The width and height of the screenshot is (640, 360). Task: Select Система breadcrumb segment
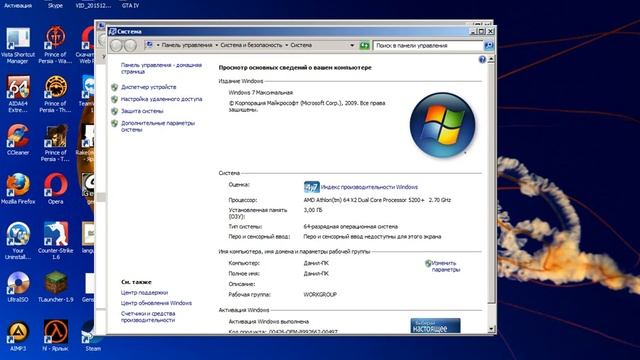click(301, 45)
